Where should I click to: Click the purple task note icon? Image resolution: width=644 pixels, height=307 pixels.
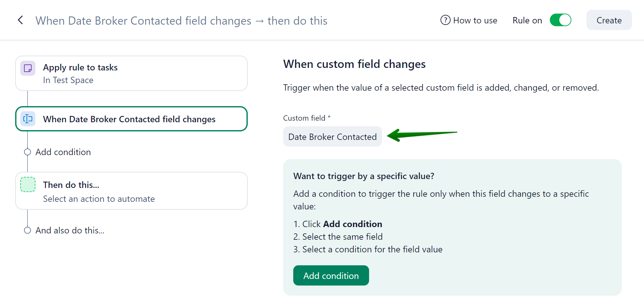point(28,68)
